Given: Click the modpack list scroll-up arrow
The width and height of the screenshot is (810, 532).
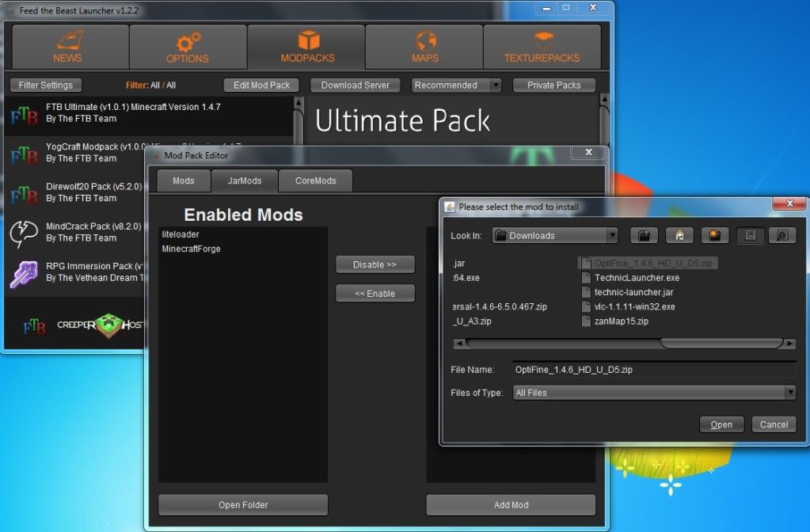Looking at the screenshot, I should tap(299, 103).
